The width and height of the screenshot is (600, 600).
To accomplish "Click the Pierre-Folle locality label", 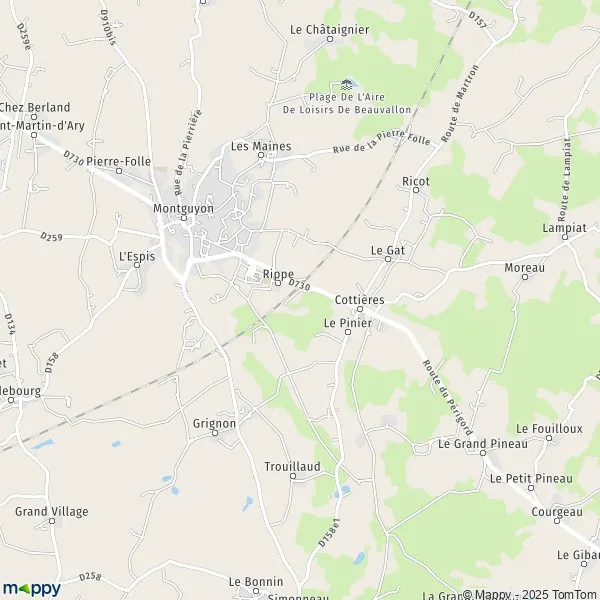I will tap(119, 161).
